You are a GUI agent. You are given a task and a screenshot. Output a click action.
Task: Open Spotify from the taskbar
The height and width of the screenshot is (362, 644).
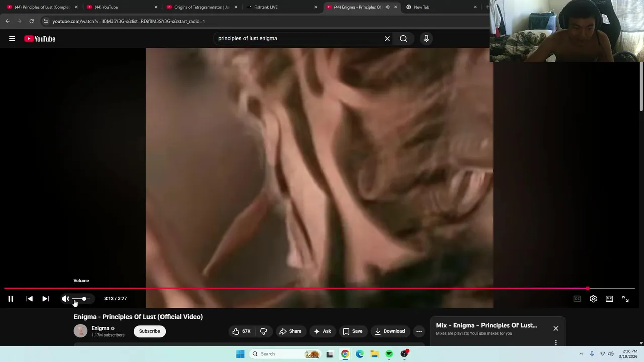(389, 354)
